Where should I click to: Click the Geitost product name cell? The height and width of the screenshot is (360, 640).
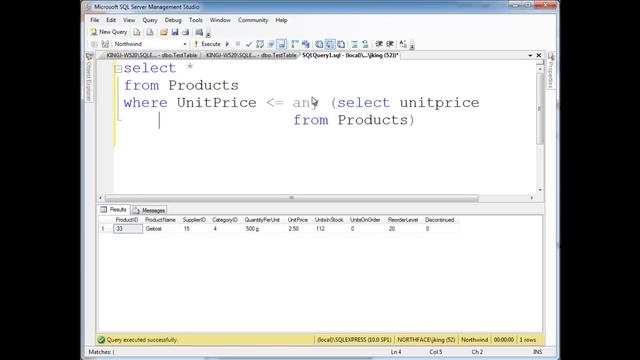pos(161,229)
